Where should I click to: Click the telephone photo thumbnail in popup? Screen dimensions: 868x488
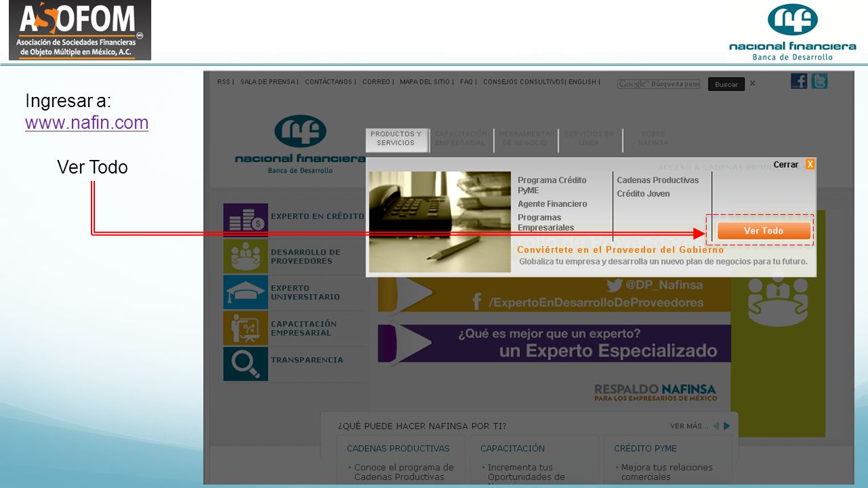tap(440, 222)
